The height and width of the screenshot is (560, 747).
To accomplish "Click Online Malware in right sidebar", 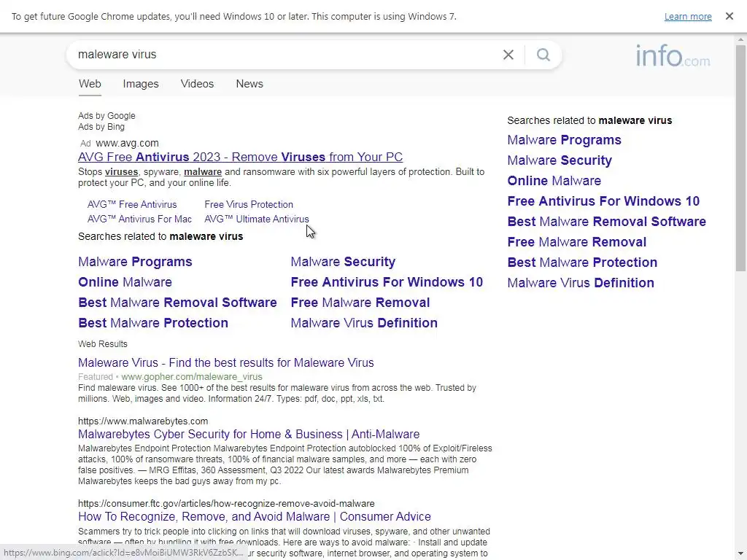I will point(554,181).
